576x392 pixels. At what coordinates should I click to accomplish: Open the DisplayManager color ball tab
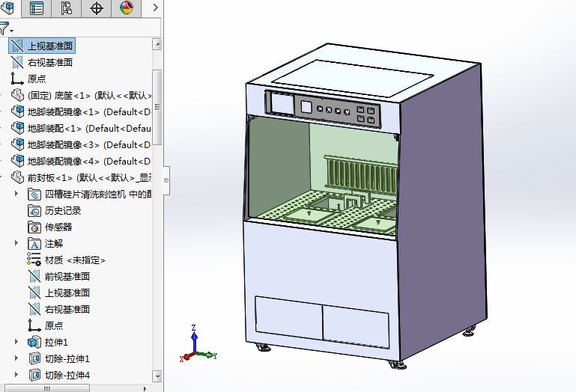(126, 8)
